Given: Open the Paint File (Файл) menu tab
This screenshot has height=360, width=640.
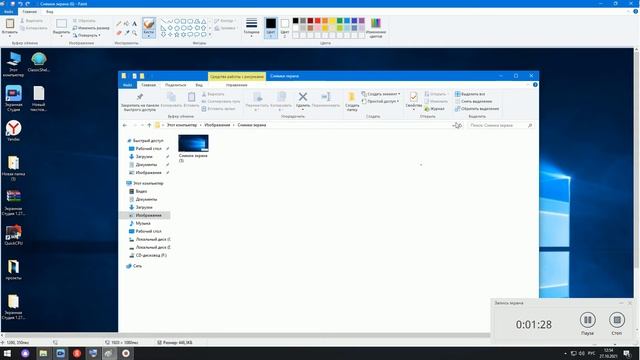Looking at the screenshot, I should pyautogui.click(x=8, y=11).
